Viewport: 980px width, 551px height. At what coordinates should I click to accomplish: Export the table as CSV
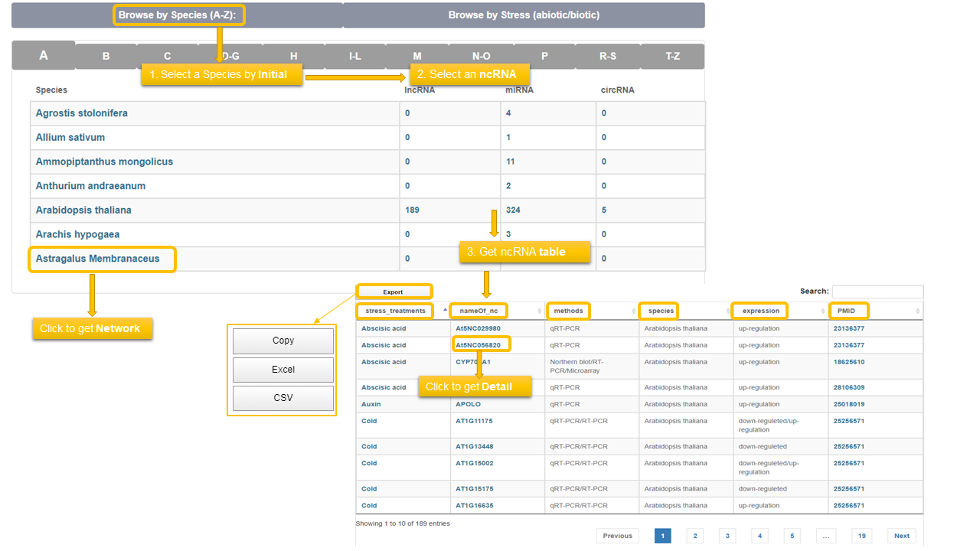point(283,398)
